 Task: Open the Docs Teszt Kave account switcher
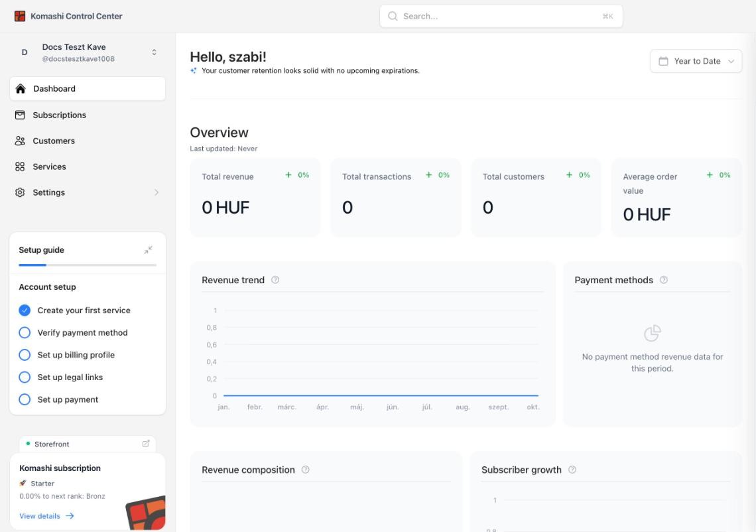click(88, 52)
